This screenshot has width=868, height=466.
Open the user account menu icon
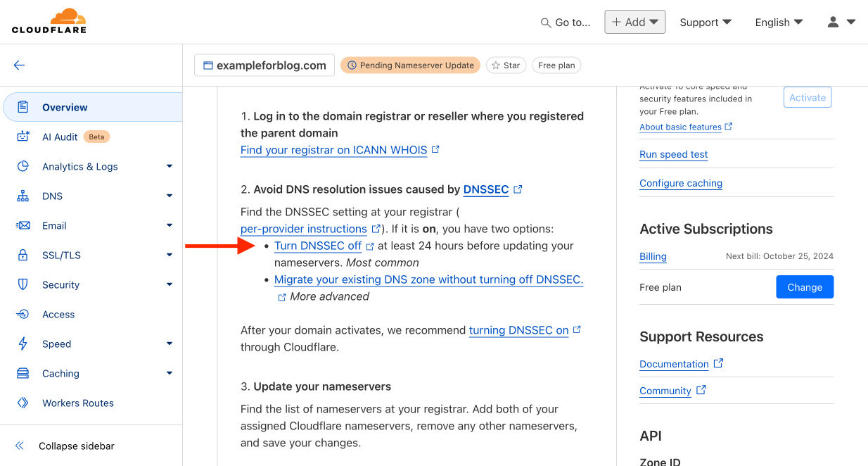[834, 22]
